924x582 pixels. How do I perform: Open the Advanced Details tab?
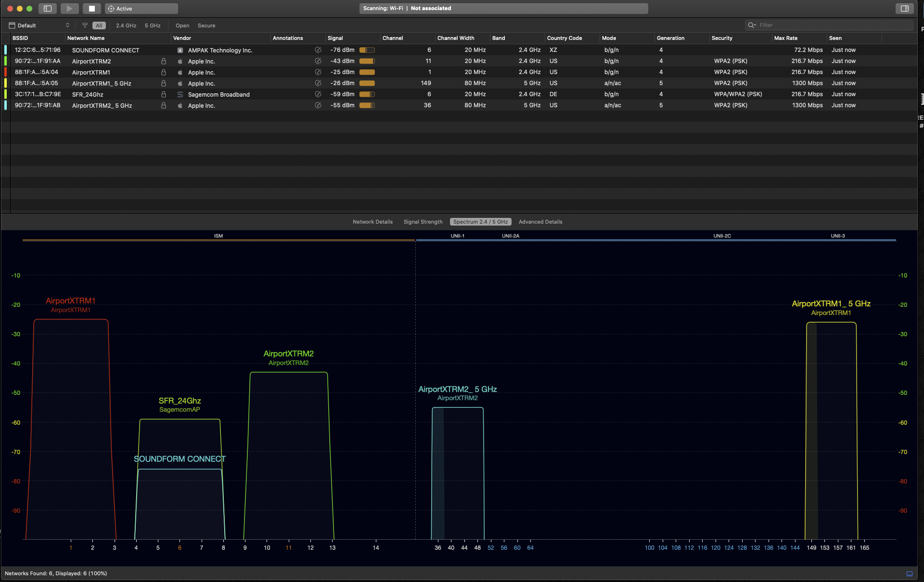(540, 222)
